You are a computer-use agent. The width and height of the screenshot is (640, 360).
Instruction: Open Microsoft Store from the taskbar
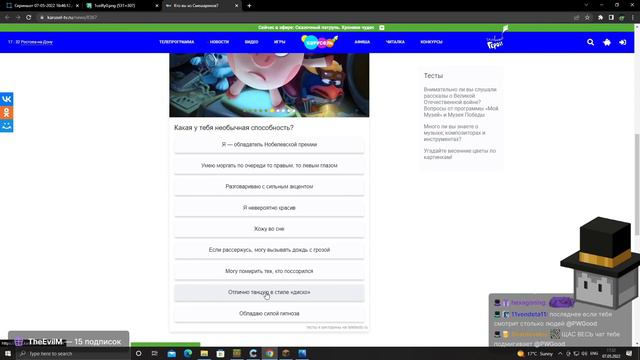point(220,353)
